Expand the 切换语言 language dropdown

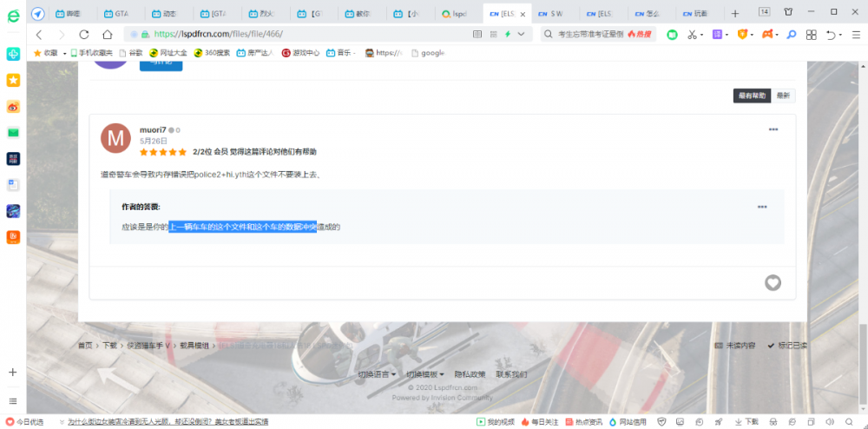378,374
